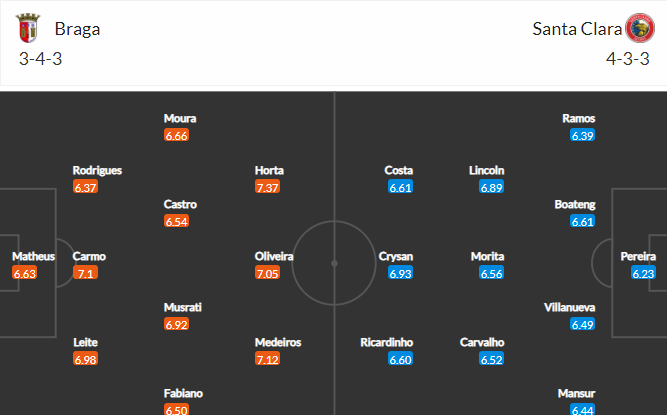Click Medeiros' 7.12 rating badge
The width and height of the screenshot is (667, 415).
pyautogui.click(x=269, y=359)
